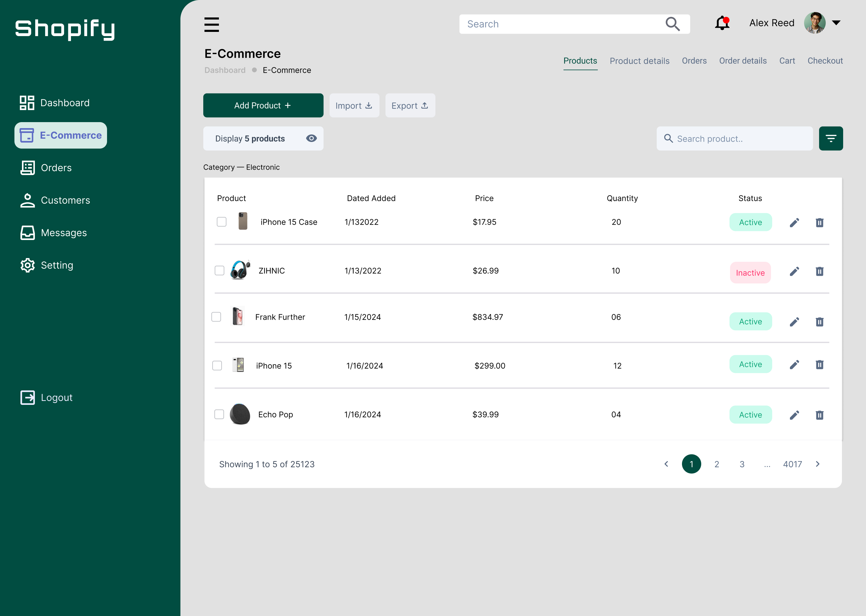Edit Echo Pop with pencil icon
The width and height of the screenshot is (866, 616).
click(x=794, y=415)
